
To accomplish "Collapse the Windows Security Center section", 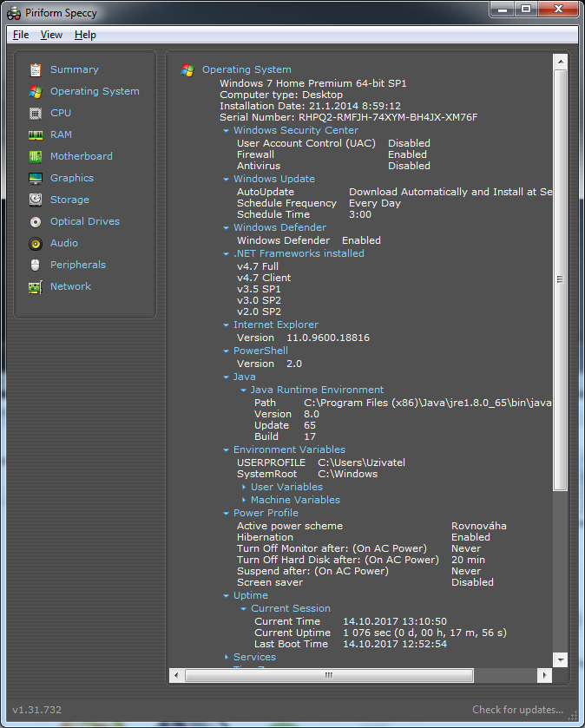I will tap(227, 131).
